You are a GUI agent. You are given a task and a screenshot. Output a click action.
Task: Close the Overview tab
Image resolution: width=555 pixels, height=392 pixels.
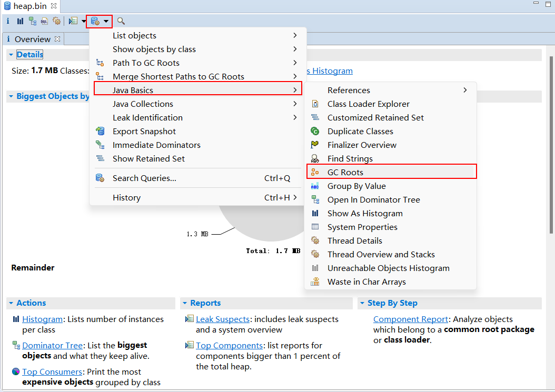57,38
